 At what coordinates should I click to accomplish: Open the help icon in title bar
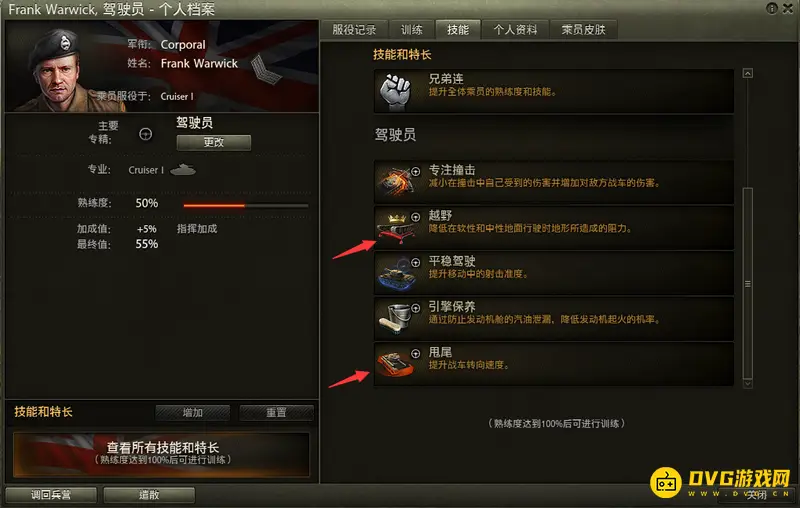772,8
